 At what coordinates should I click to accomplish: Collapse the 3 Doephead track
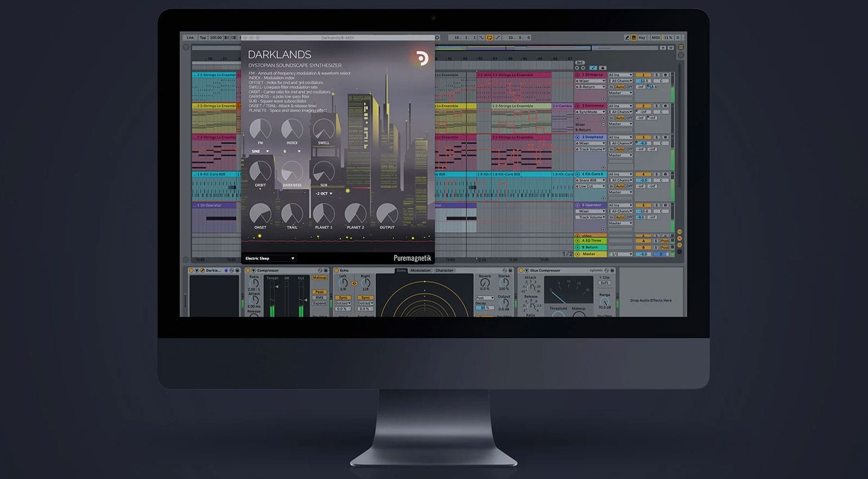point(578,137)
